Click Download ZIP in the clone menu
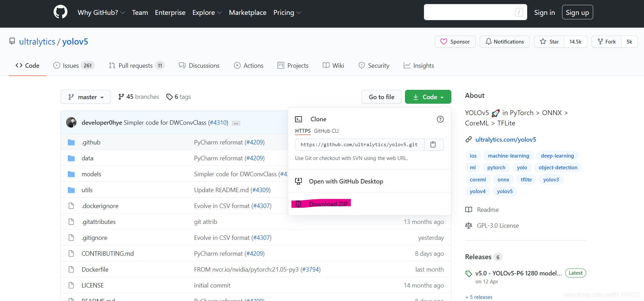644x301 pixels. (328, 204)
